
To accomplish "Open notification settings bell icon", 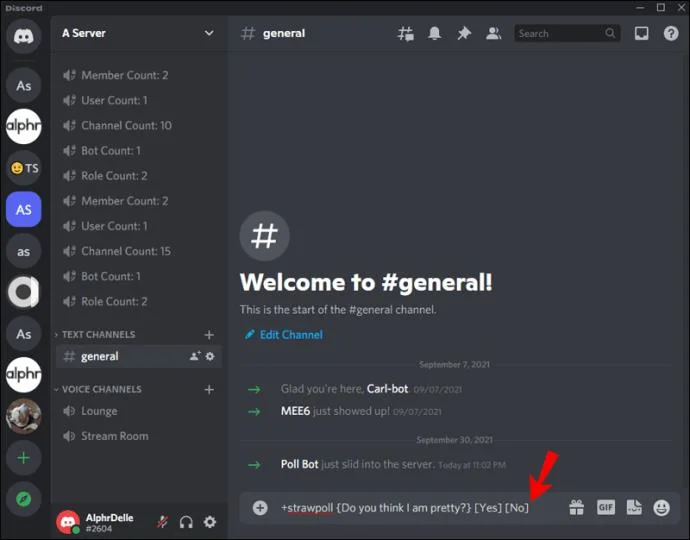I will tap(434, 33).
